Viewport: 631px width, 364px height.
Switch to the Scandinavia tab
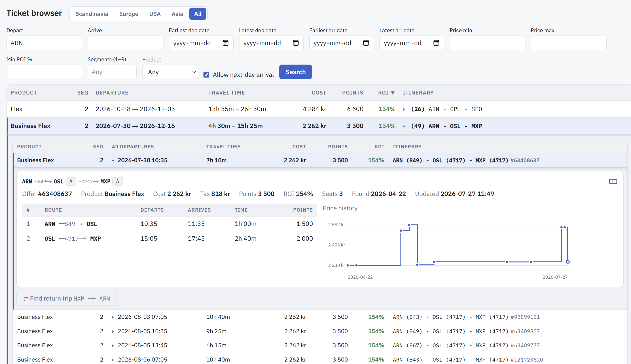click(x=92, y=14)
